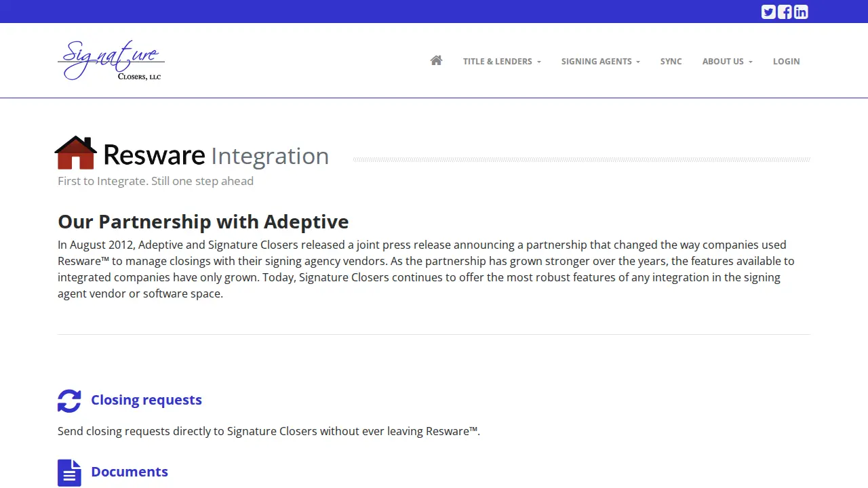Click the 'In August 2012' paragraph
This screenshot has height=488, width=868.
(x=426, y=269)
